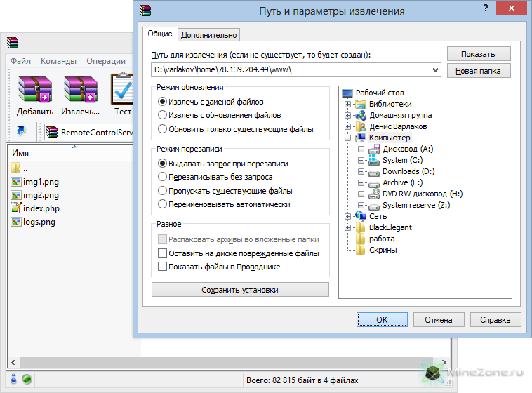Select 'Извлечь с обновлением файлов' radio button
The image size is (532, 393).
163,115
